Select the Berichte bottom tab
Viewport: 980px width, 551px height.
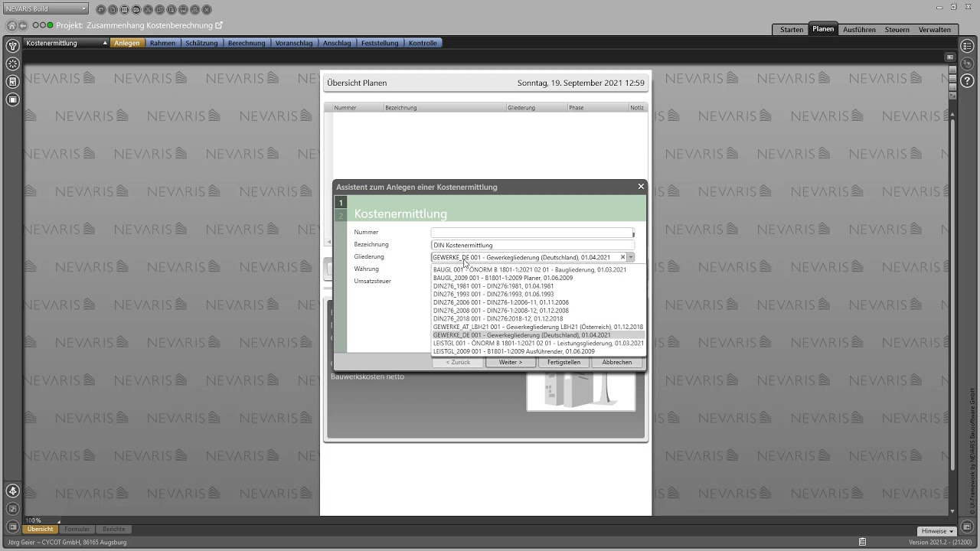coord(114,529)
